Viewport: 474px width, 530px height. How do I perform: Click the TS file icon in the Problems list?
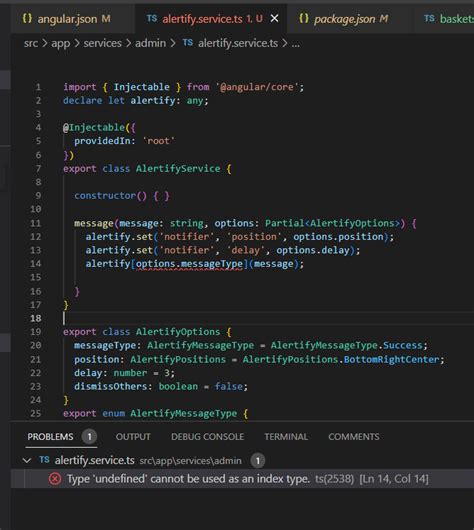click(x=44, y=460)
